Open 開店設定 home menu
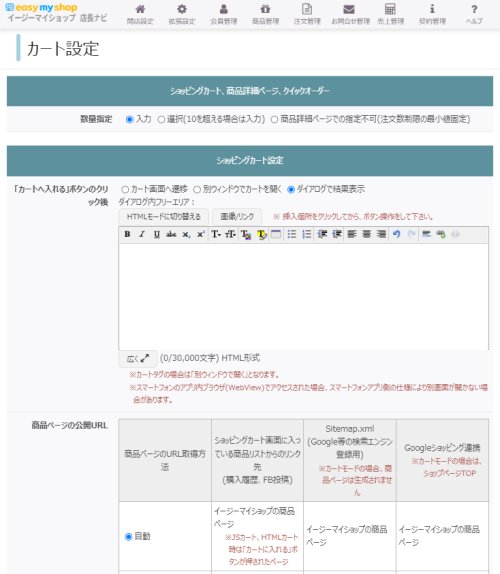 140,14
